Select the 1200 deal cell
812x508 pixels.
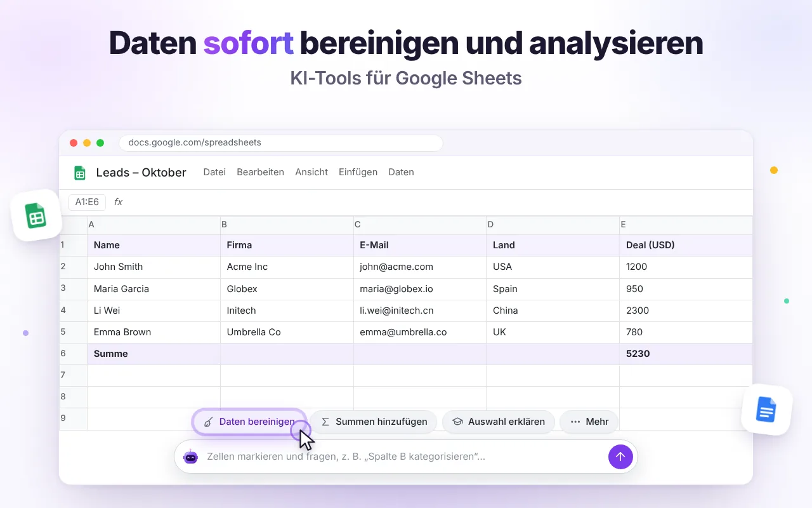686,267
